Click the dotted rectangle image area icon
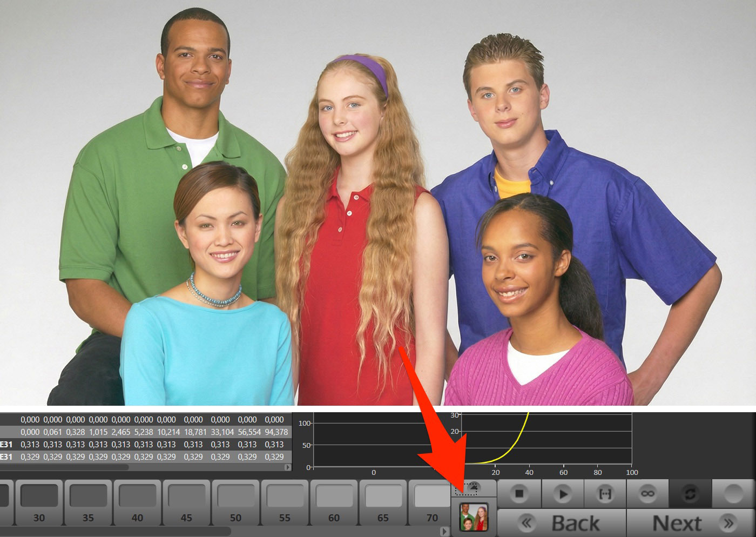756x537 pixels. (467, 488)
